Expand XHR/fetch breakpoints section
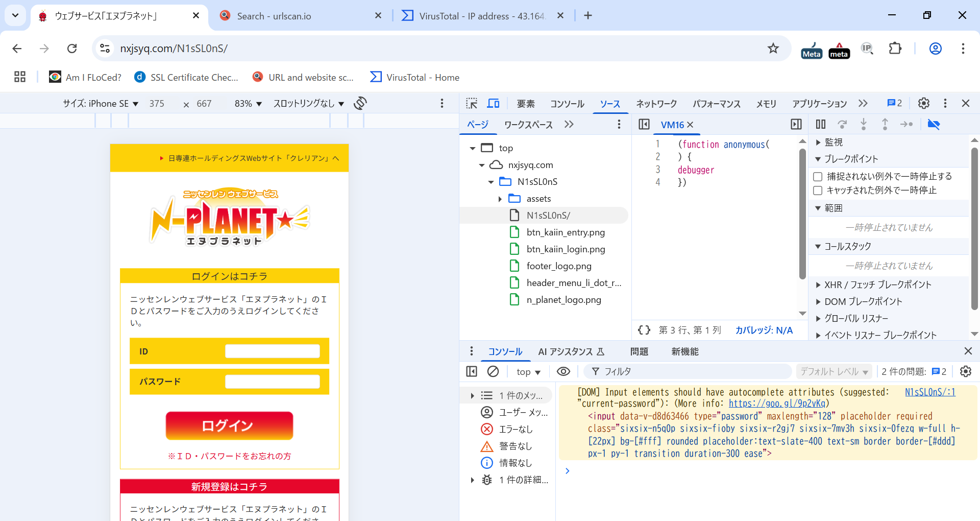980x521 pixels. (x=818, y=285)
